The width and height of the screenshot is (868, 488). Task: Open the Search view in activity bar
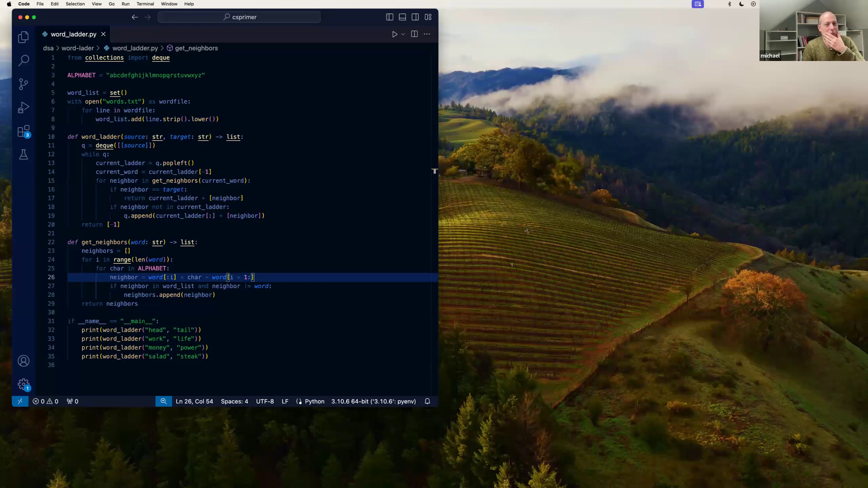tap(23, 61)
